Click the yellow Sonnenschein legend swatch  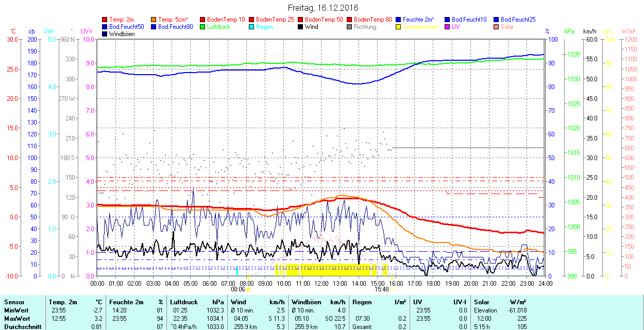click(x=399, y=27)
